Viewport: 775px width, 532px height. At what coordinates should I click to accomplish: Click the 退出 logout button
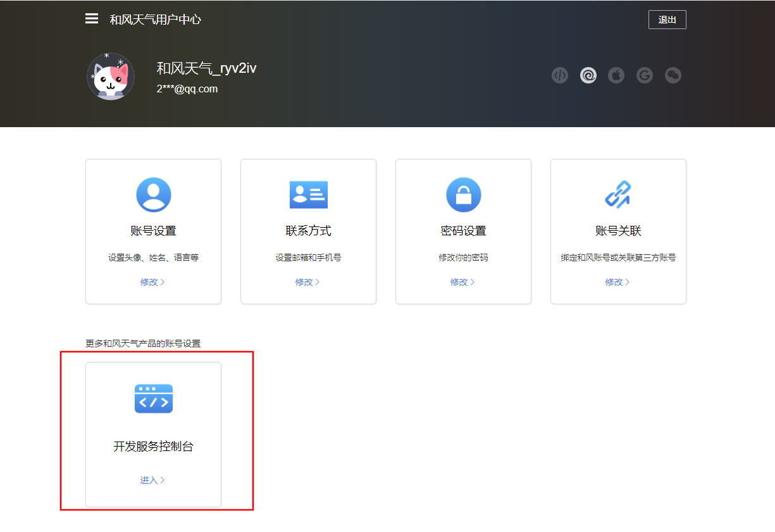pyautogui.click(x=667, y=20)
